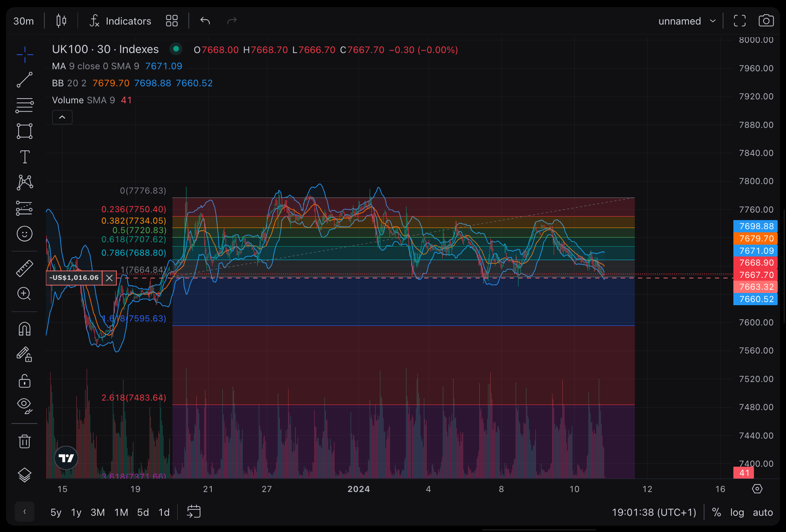Screen dimensions: 786x532
Task: Click the 2.618(7483.64) Fibonacci level label
Action: tap(134, 398)
